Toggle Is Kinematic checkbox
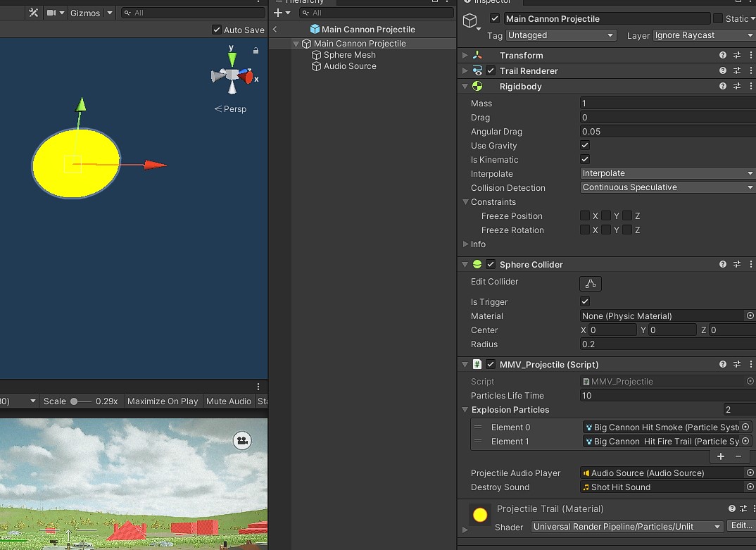756x550 pixels. click(x=585, y=159)
